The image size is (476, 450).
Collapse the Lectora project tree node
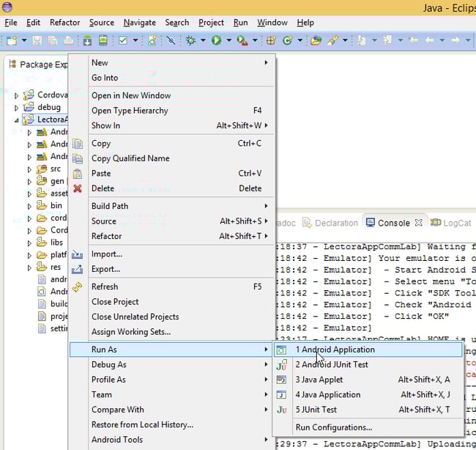(x=16, y=120)
